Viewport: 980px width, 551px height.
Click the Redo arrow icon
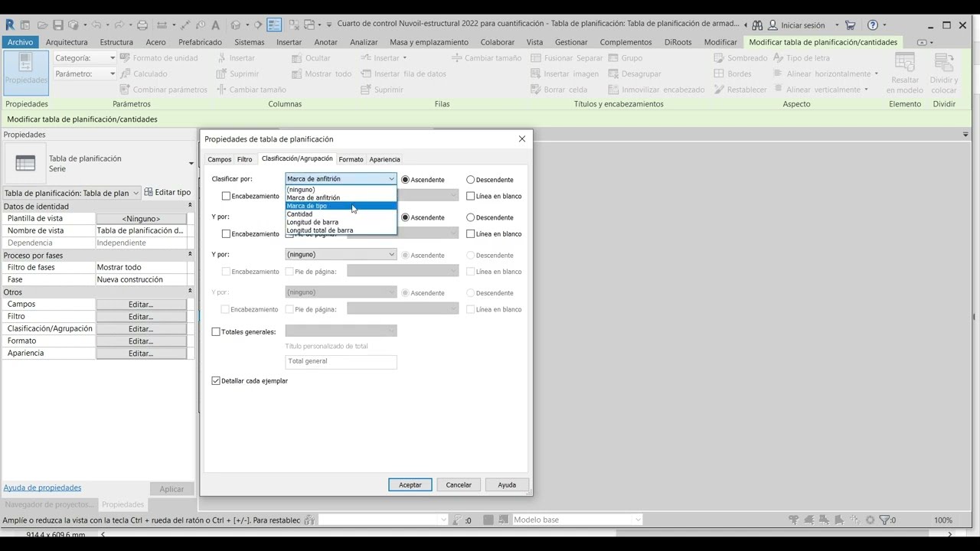coord(119,24)
